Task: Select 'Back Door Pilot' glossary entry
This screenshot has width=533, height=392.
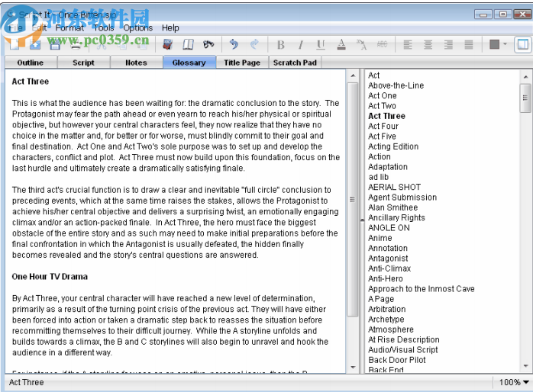Action: click(397, 360)
